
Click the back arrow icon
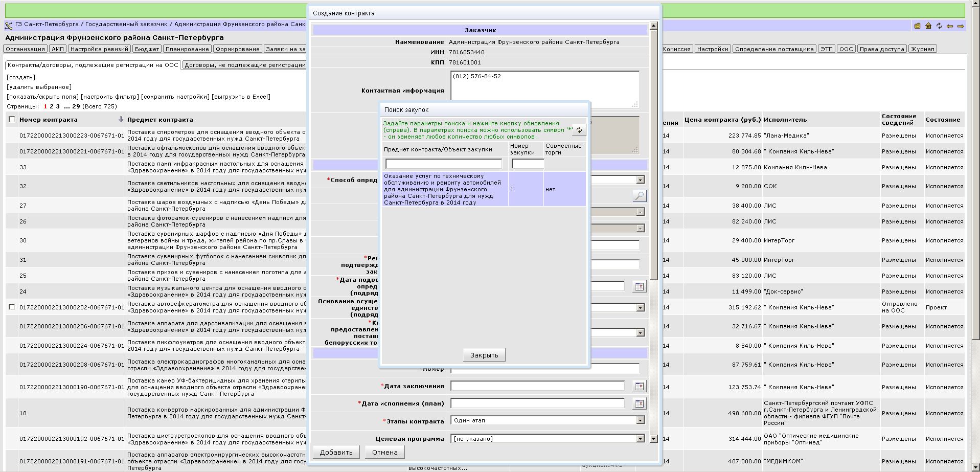tap(950, 26)
